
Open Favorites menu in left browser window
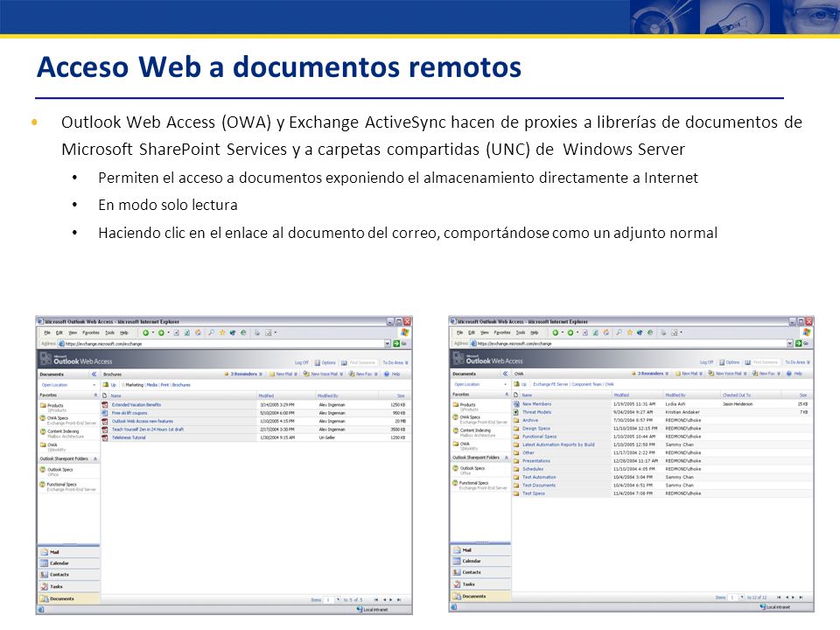(x=91, y=332)
